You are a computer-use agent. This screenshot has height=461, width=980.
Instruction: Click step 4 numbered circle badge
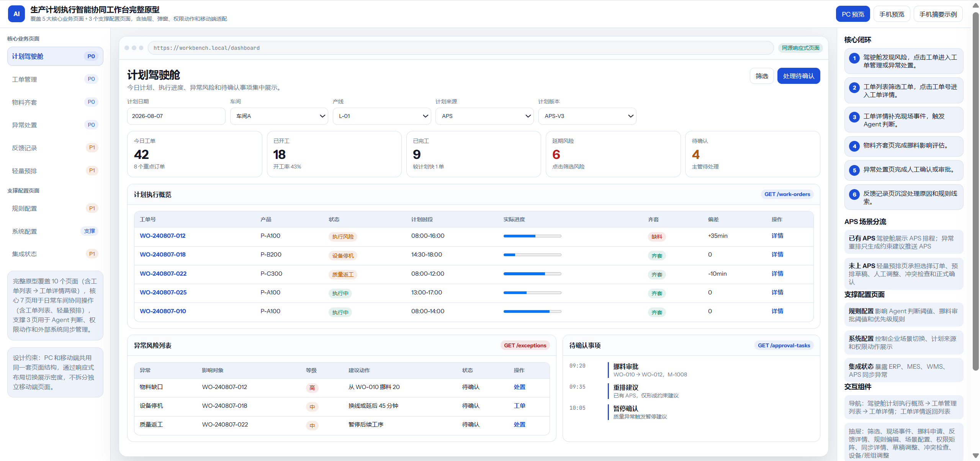[x=854, y=146]
